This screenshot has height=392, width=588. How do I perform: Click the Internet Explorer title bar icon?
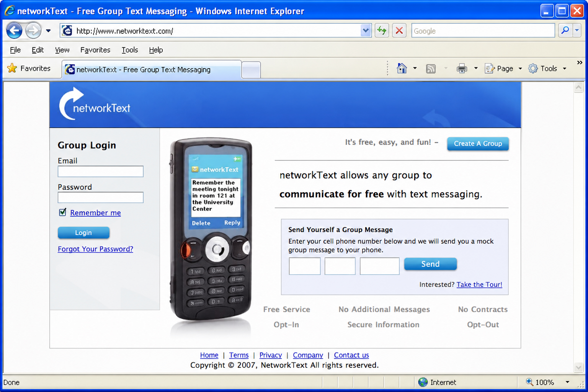(x=9, y=11)
